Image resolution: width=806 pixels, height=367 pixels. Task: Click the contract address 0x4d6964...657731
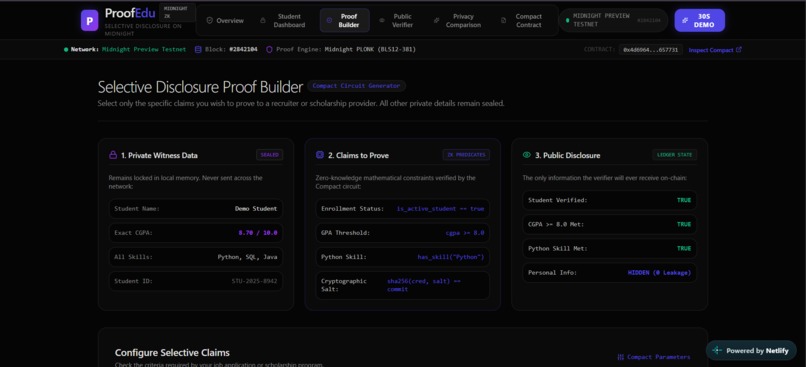[651, 50]
